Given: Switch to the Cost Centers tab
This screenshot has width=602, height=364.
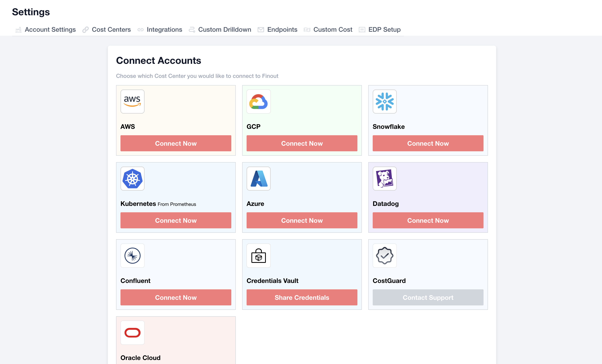Looking at the screenshot, I should click(x=111, y=29).
